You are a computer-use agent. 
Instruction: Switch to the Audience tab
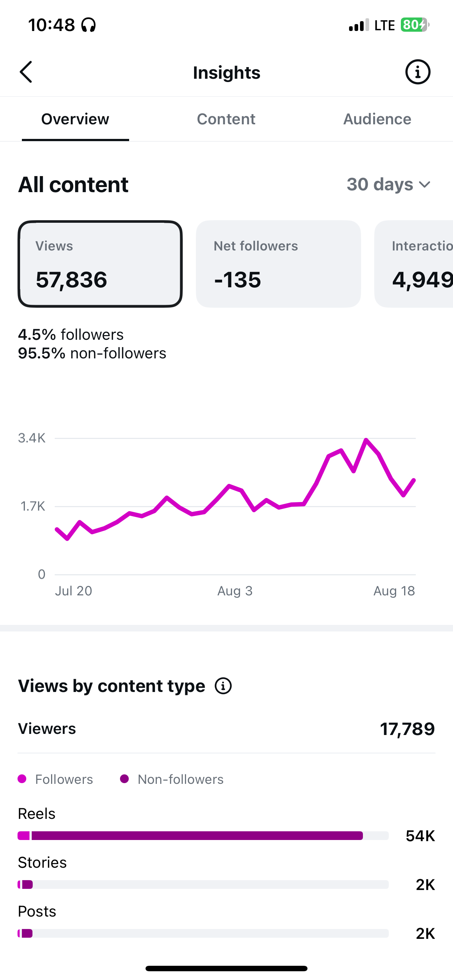pos(377,119)
